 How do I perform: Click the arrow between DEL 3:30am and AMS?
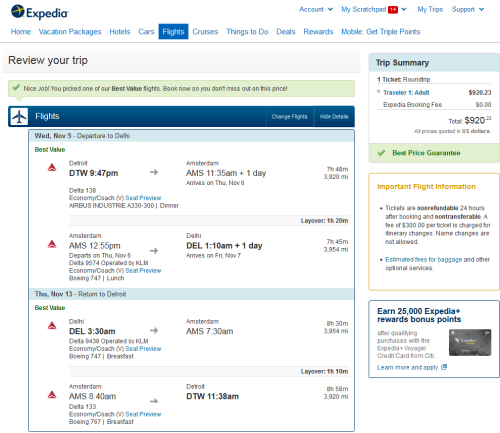pyautogui.click(x=154, y=330)
